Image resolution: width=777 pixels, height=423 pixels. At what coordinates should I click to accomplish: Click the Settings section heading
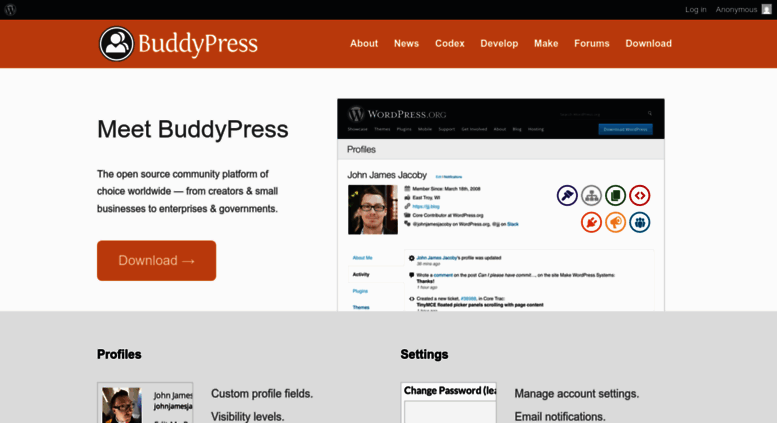point(424,354)
